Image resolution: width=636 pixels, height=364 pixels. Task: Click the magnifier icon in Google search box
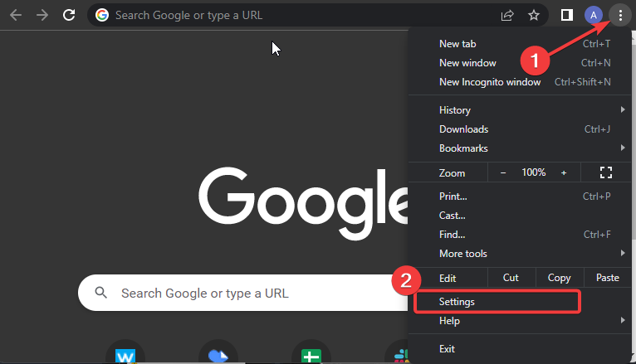(101, 293)
